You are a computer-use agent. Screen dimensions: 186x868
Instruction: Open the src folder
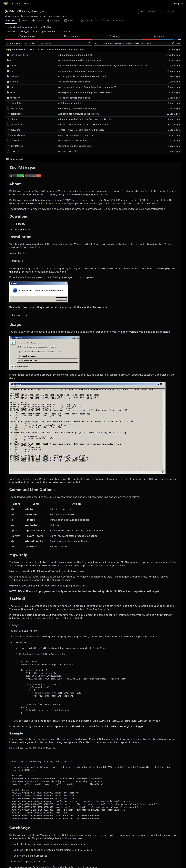pyautogui.click(x=12, y=87)
